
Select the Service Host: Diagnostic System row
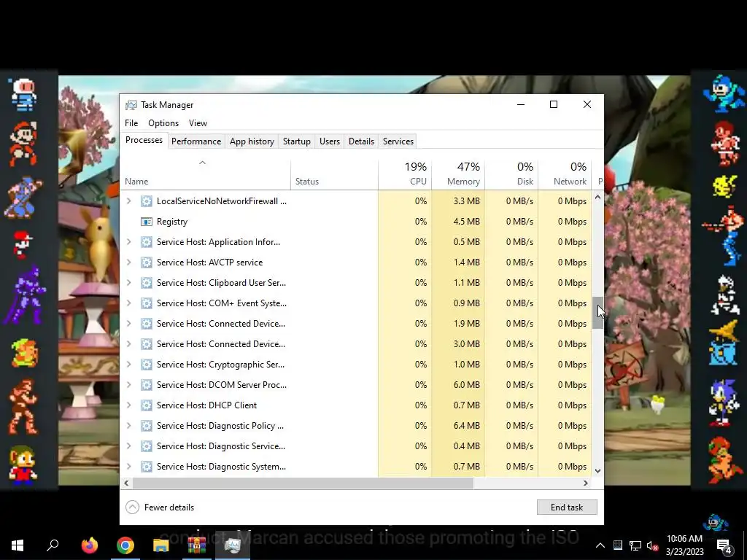tap(356, 467)
